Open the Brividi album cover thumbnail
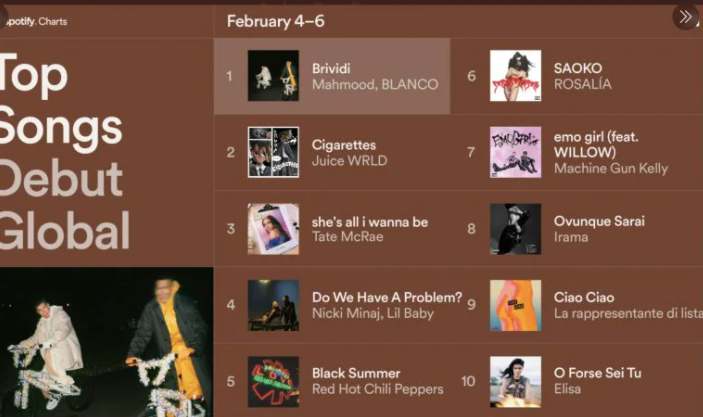 pyautogui.click(x=273, y=76)
